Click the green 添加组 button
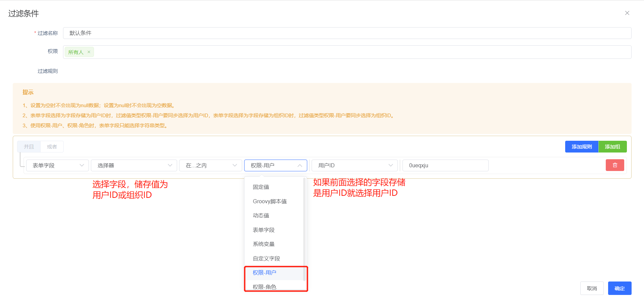The image size is (644, 303). (x=612, y=147)
